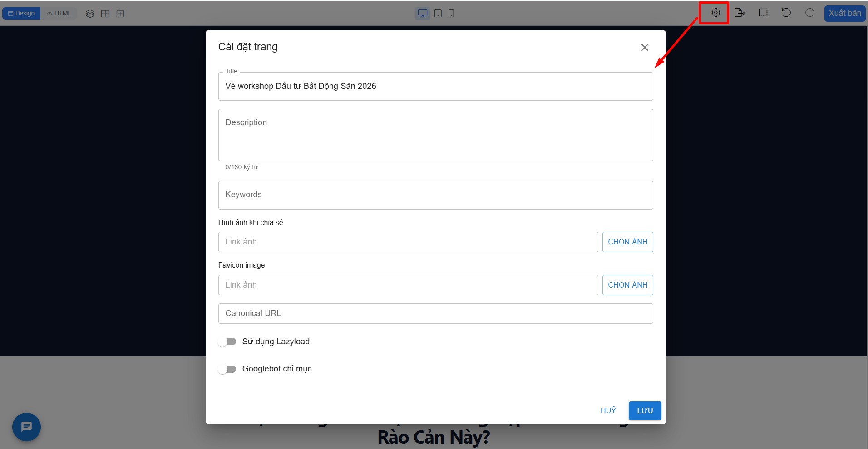
Task: Switch to desktop preview mode
Action: [x=422, y=13]
